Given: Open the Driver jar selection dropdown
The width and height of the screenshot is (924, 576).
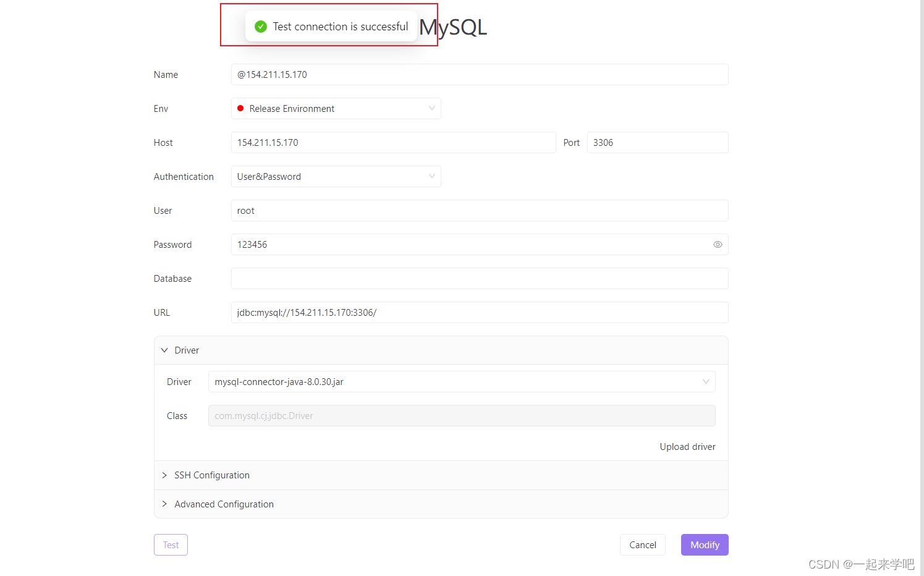Looking at the screenshot, I should coord(462,382).
